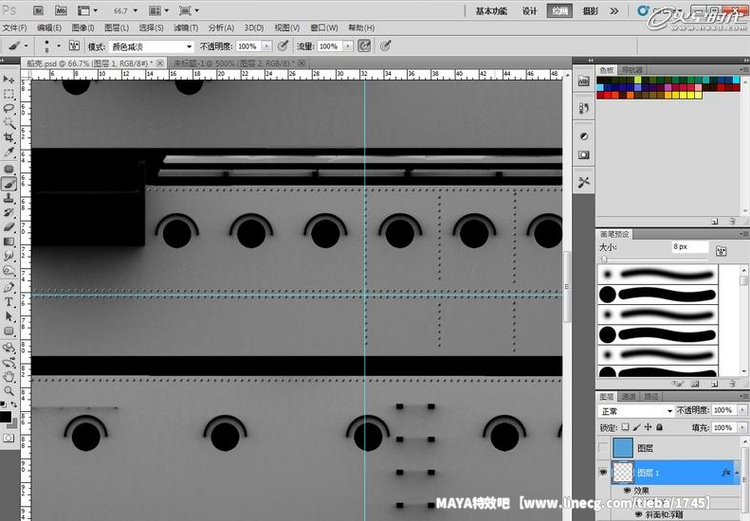This screenshot has height=521, width=750.
Task: Toggle lock position
Action: click(648, 427)
